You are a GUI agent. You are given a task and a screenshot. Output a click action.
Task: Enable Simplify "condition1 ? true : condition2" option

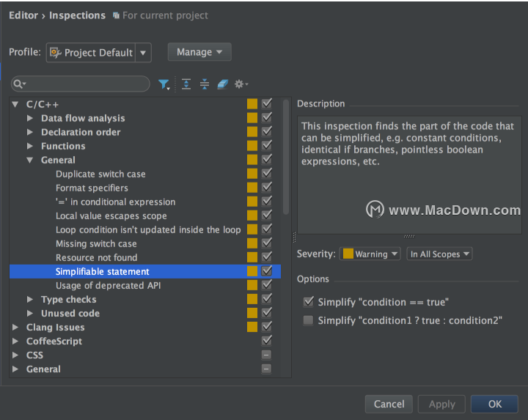pos(308,320)
